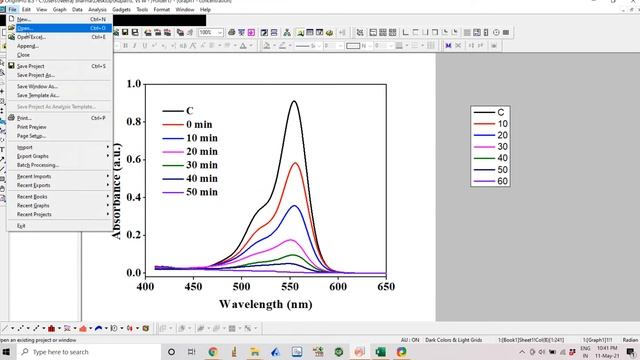Click the Italic formatting button
640x360 pixels.
pyautogui.click(x=135, y=46)
